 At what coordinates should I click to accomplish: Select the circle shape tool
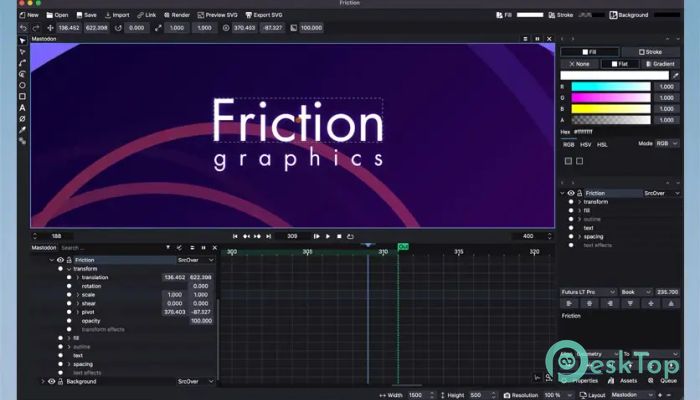(22, 85)
